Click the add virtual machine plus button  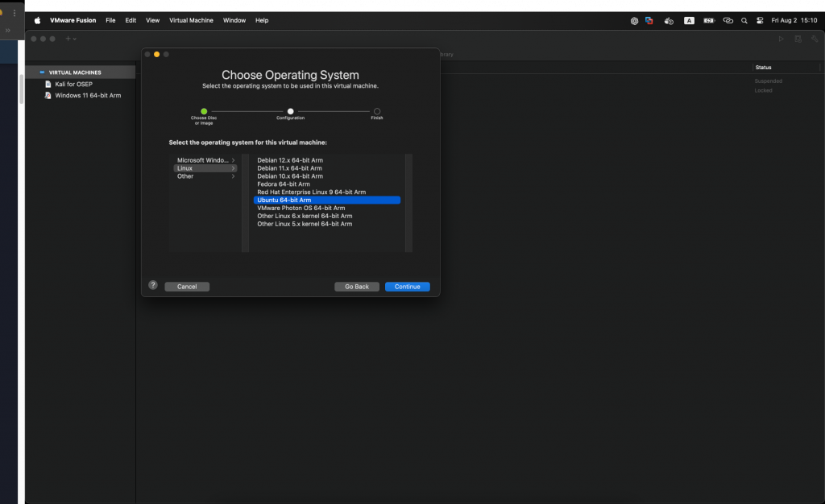coord(70,39)
